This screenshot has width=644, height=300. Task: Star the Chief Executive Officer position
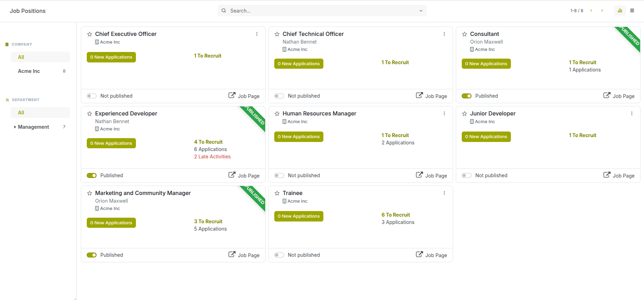pos(90,34)
